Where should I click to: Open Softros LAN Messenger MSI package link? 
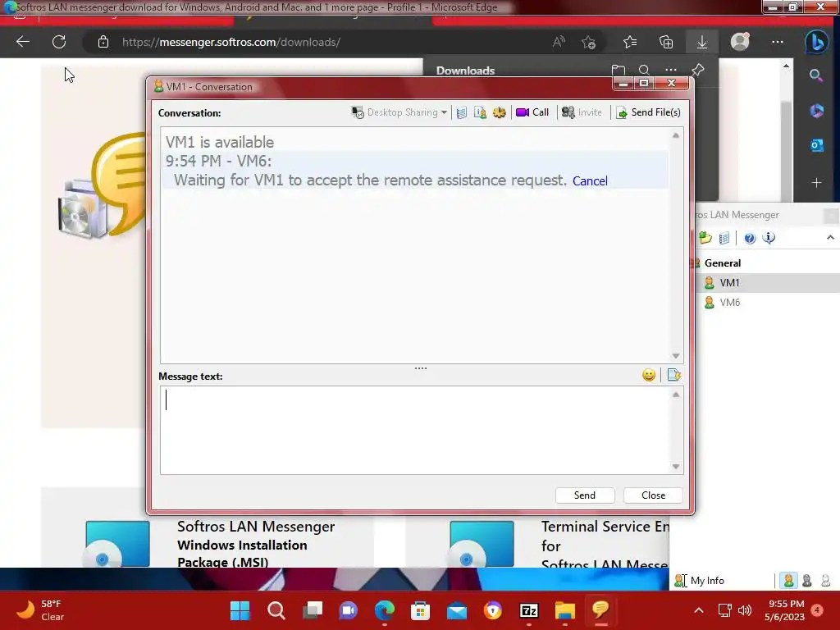click(256, 545)
